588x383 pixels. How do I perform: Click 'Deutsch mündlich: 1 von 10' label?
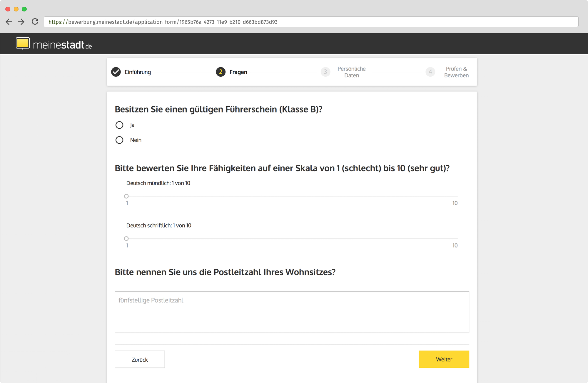tap(158, 183)
